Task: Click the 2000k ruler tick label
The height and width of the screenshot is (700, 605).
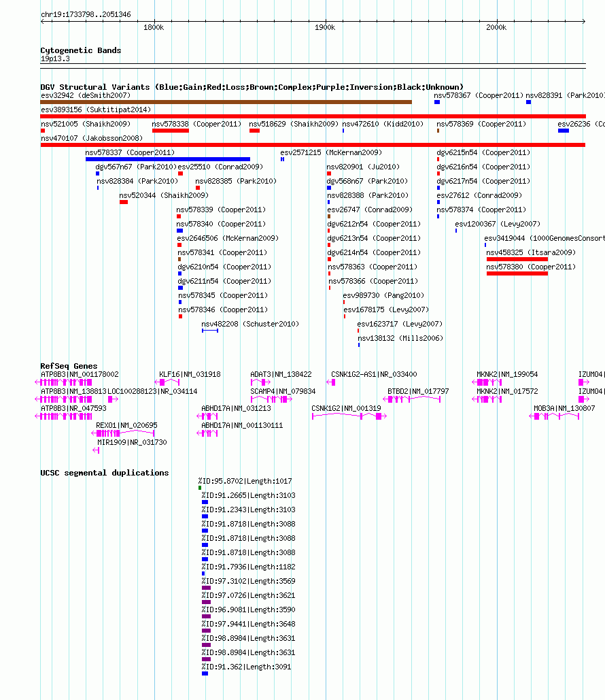Action: coord(497,28)
